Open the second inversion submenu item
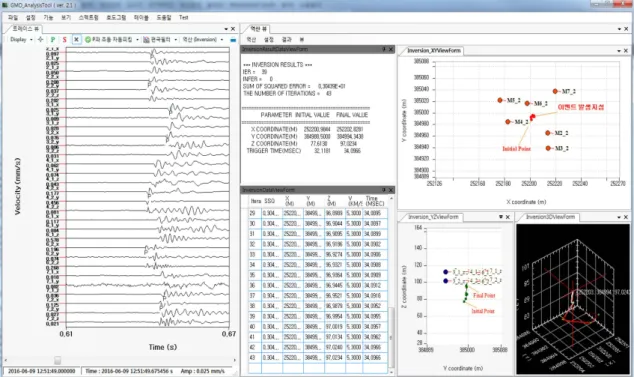This screenshot has height=377, width=634. pyautogui.click(x=269, y=40)
